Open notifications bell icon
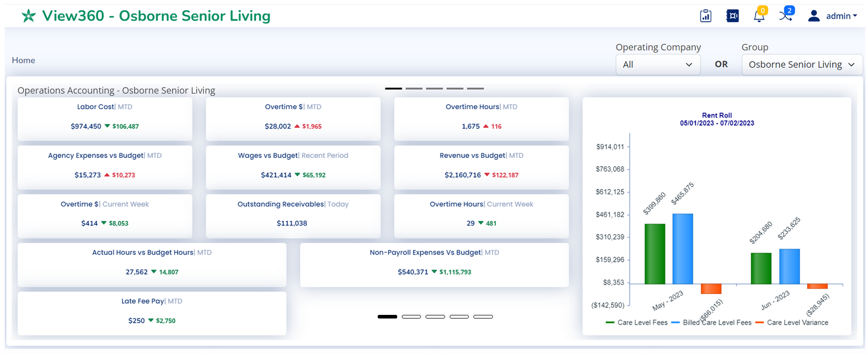The width and height of the screenshot is (868, 354). (x=759, y=16)
